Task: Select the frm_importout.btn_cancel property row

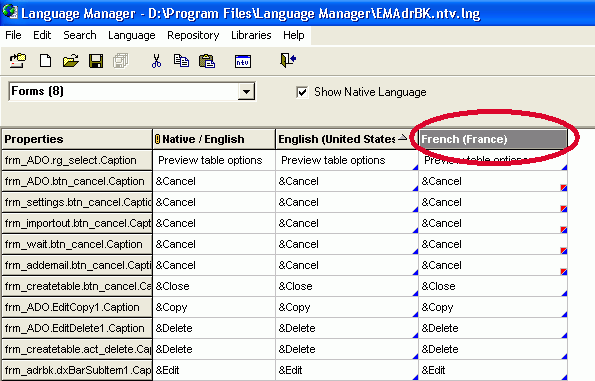Action: pyautogui.click(x=77, y=223)
